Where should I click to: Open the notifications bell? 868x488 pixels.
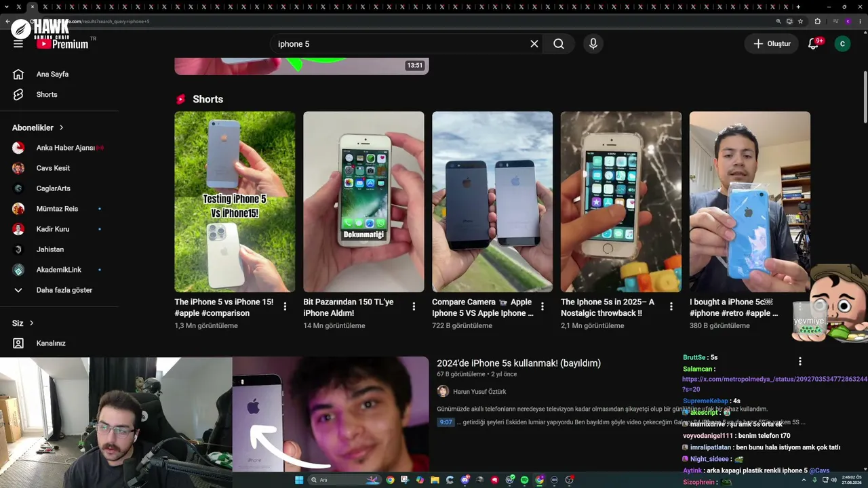pos(814,44)
